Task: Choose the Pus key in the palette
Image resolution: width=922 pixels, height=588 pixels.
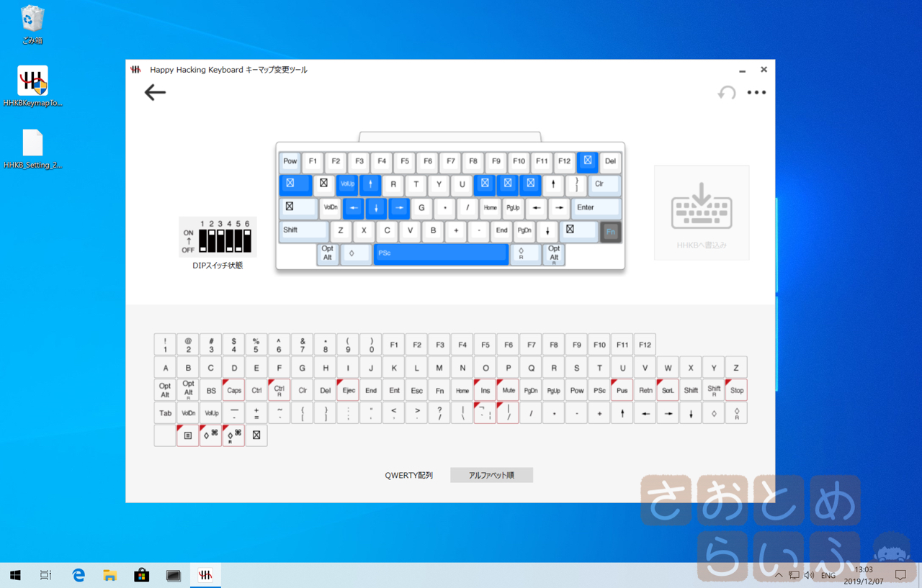Action: tap(622, 390)
